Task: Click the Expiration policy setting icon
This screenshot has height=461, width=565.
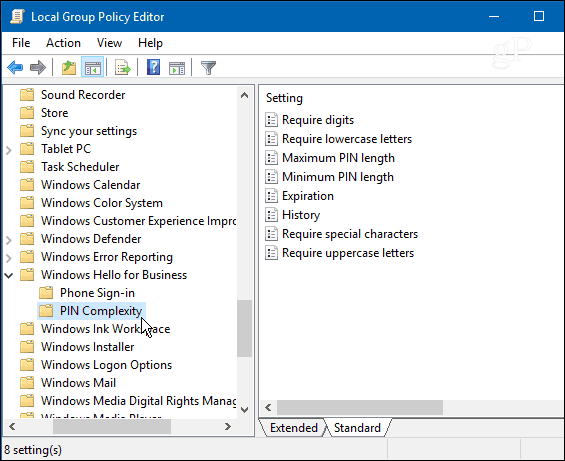Action: coord(271,196)
